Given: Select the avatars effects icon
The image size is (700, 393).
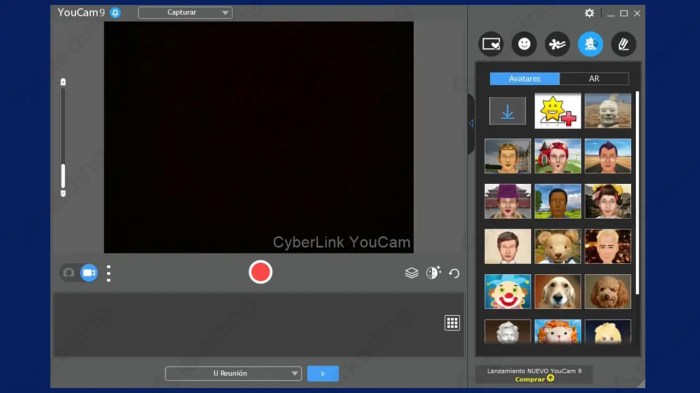Looking at the screenshot, I should (x=590, y=44).
